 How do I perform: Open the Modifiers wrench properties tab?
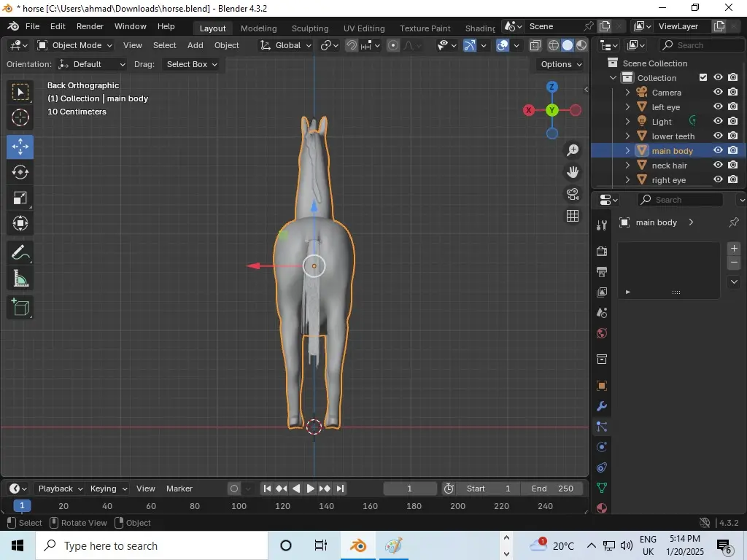602,406
